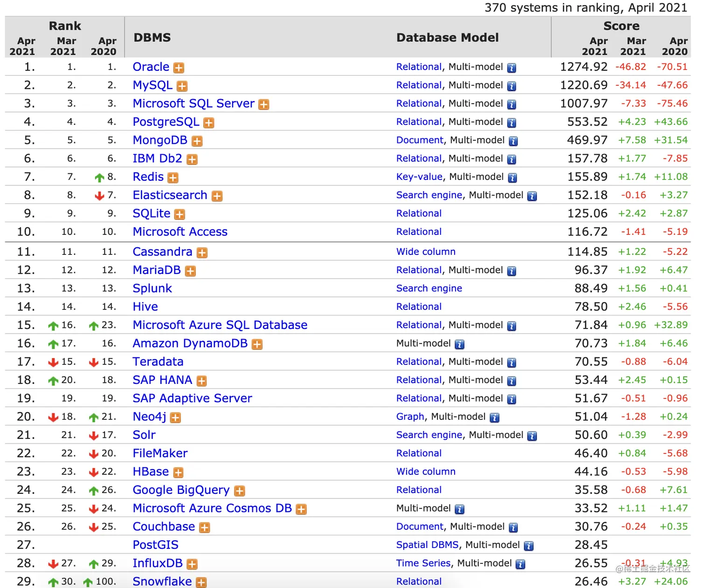The width and height of the screenshot is (705, 588).
Task: Click the score 28.45 for PostGIS
Action: pyautogui.click(x=591, y=545)
